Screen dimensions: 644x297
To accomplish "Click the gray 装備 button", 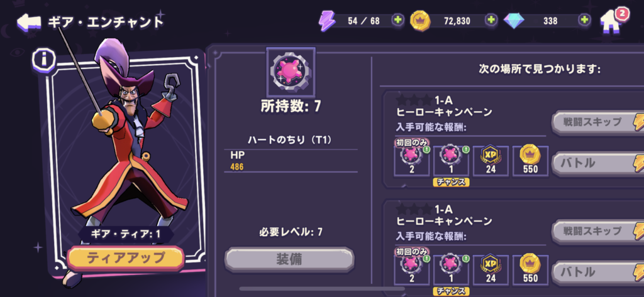I will click(x=289, y=260).
